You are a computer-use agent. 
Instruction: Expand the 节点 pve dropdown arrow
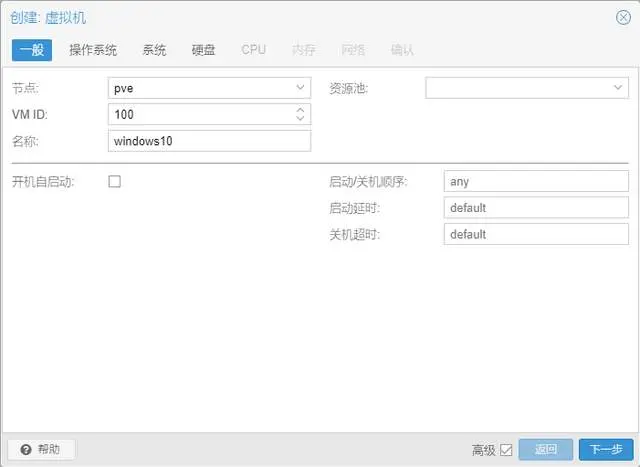click(300, 88)
